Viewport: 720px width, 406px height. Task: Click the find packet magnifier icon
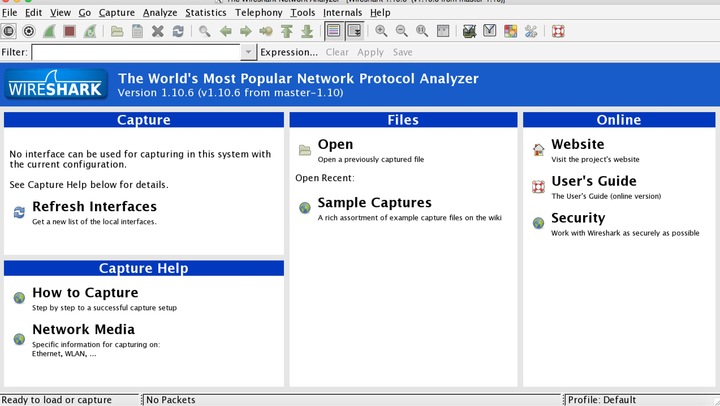(x=205, y=31)
